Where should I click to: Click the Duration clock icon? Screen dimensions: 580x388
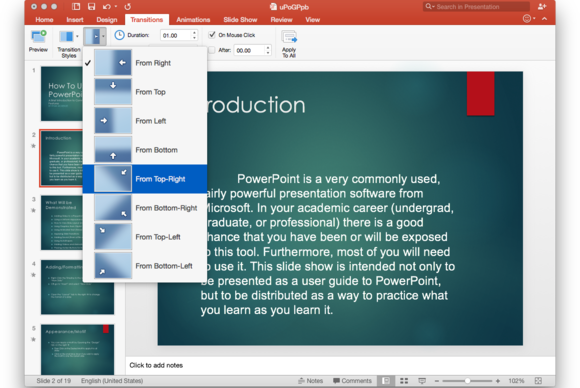coord(119,35)
